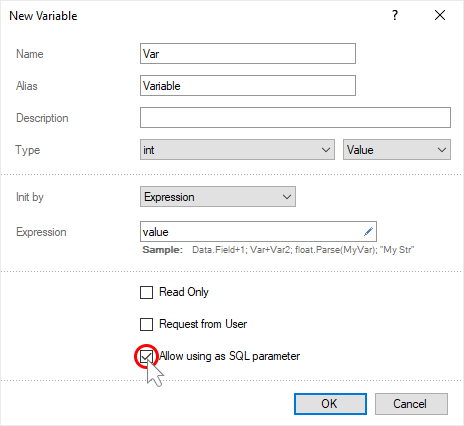
Task: Expand the Value kind dropdown
Action: 397,150
